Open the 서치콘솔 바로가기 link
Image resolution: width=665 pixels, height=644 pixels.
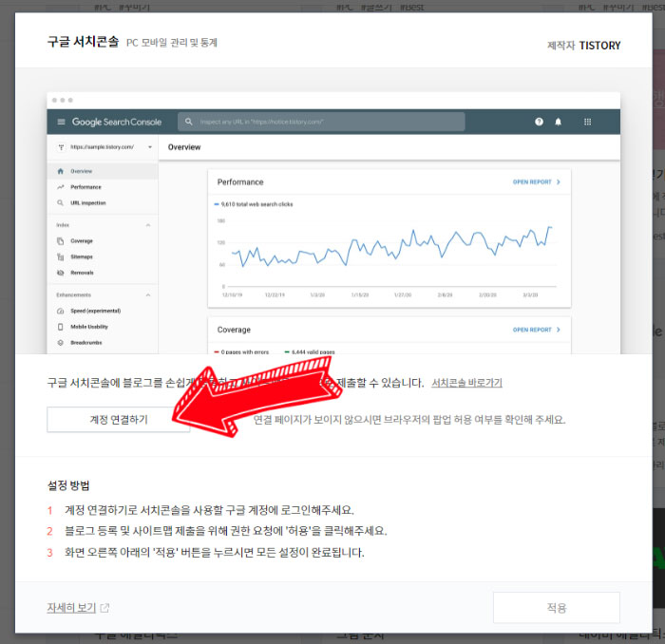(466, 383)
